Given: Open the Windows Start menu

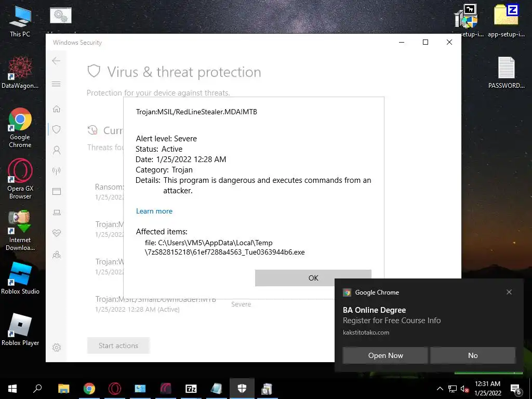Looking at the screenshot, I should click(x=12, y=389).
